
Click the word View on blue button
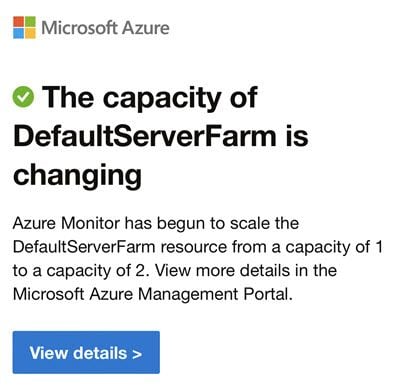(x=48, y=353)
